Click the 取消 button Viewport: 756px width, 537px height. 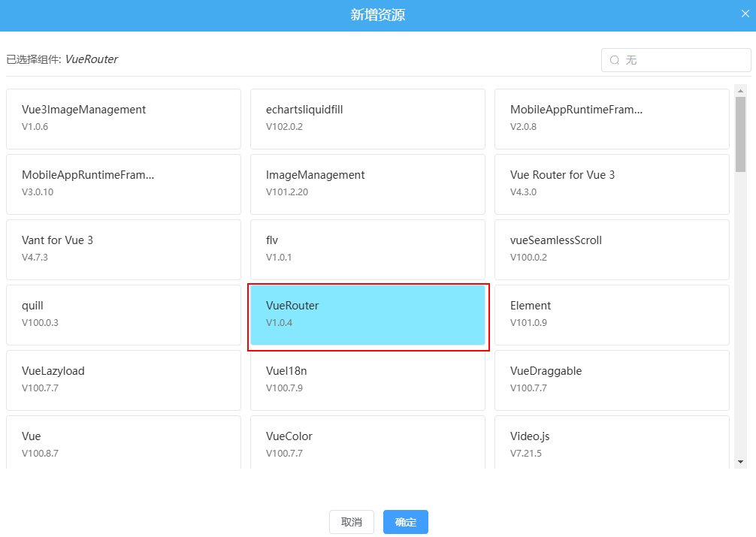click(x=352, y=522)
